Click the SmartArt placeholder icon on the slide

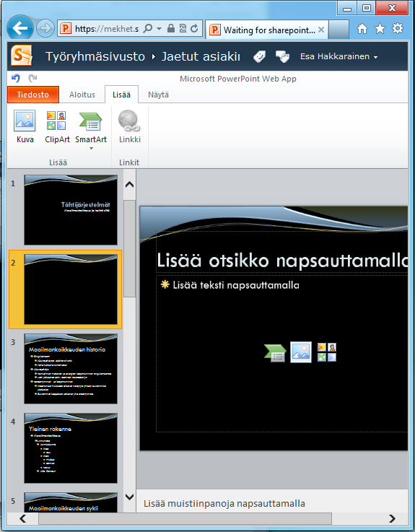point(275,353)
